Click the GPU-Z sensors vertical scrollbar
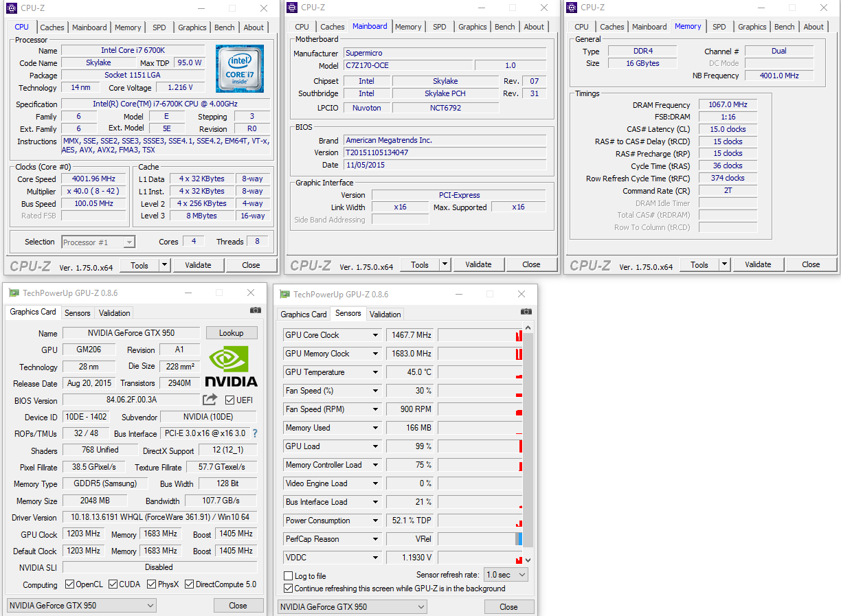 [x=528, y=440]
